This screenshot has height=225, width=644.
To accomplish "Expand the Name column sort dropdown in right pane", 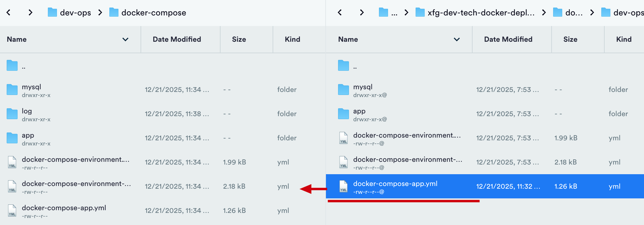I will pyautogui.click(x=457, y=39).
